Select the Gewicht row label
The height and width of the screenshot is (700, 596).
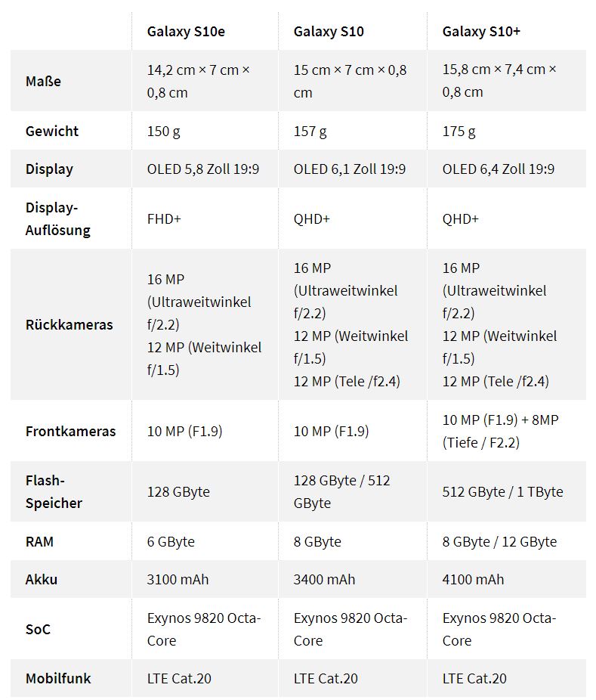pos(52,131)
